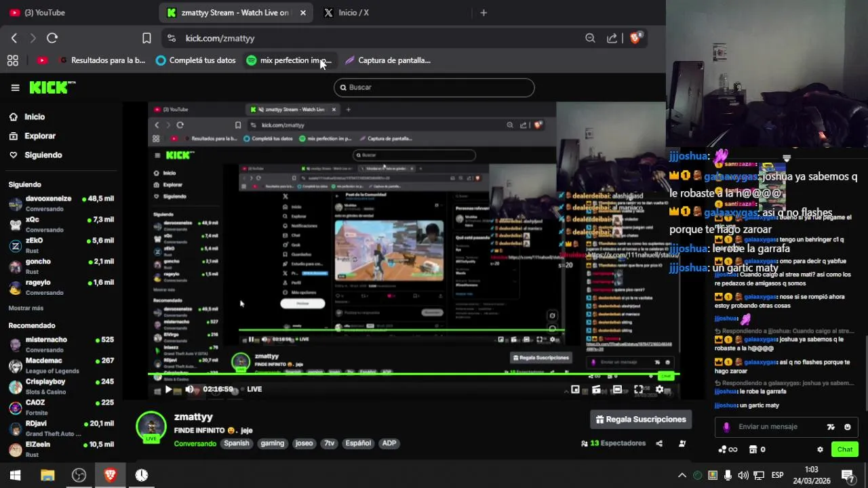Viewport: 868px width, 488px height.
Task: Open misternacho recommended channel
Action: 61,344
